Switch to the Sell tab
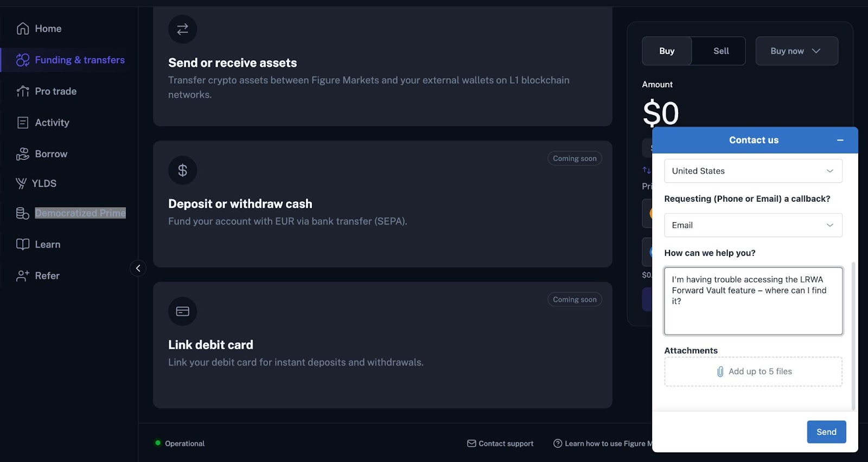Image resolution: width=868 pixels, height=462 pixels. (x=720, y=51)
